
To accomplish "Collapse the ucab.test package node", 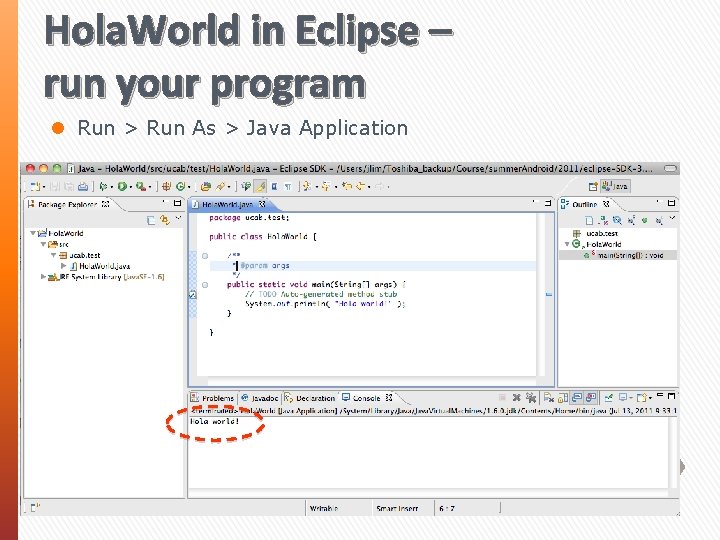I will tap(54, 255).
